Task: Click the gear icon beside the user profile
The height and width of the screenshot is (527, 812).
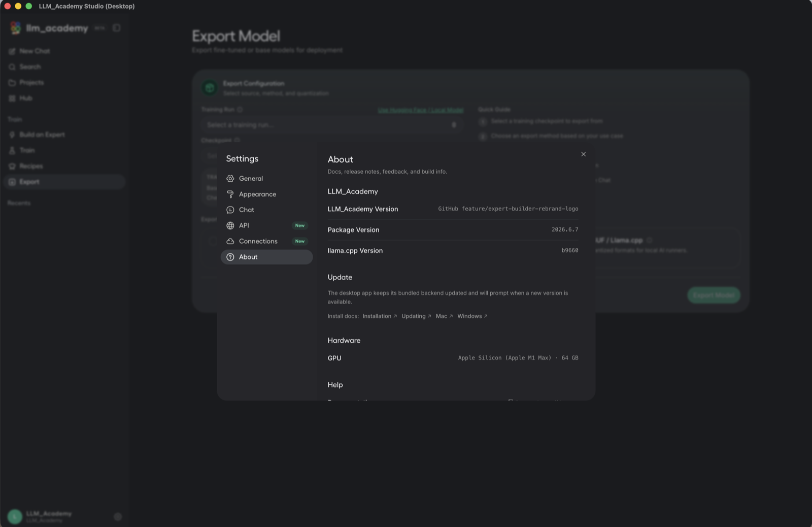Action: pos(118,517)
